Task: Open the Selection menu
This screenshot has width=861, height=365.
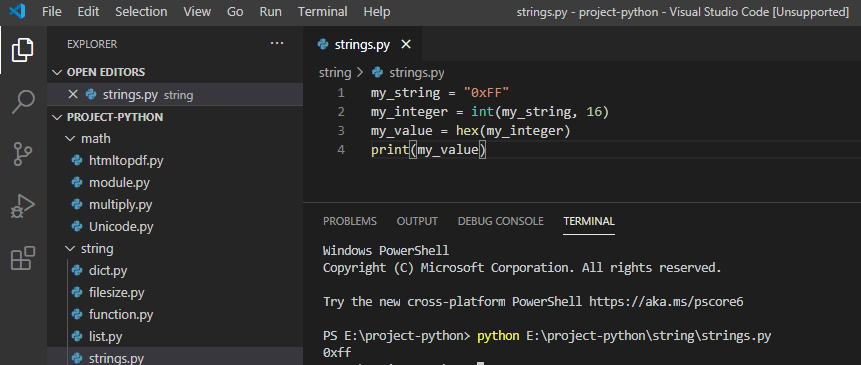Action: (x=141, y=12)
